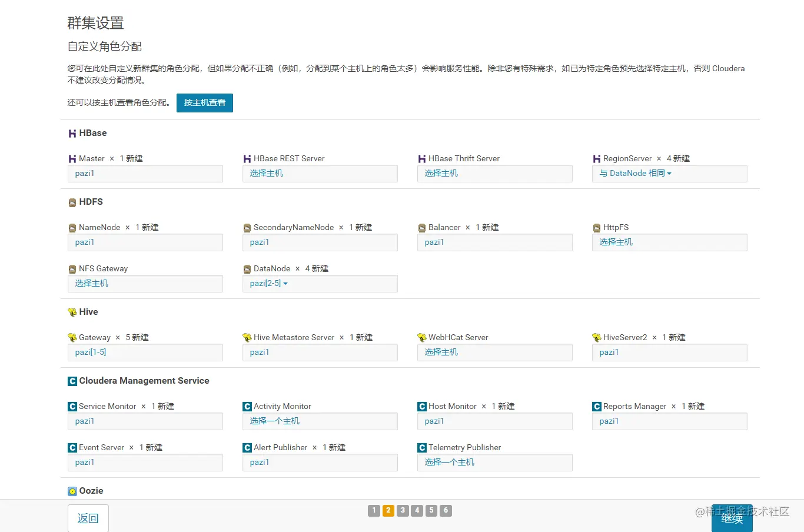
Task: Click the icon beside HBase Master role
Action: click(72, 159)
